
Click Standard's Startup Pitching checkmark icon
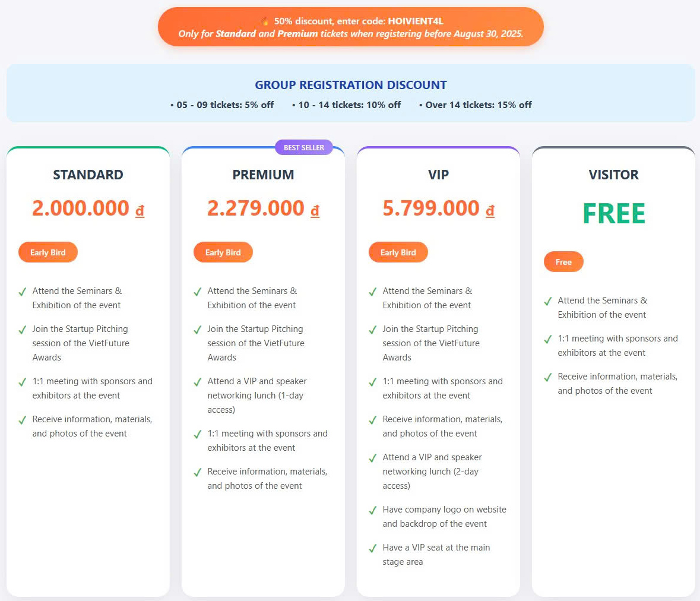(x=23, y=330)
